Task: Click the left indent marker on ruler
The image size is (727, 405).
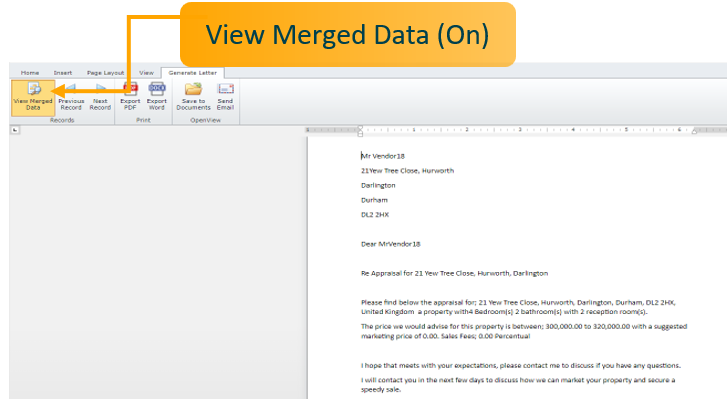Action: pyautogui.click(x=361, y=131)
